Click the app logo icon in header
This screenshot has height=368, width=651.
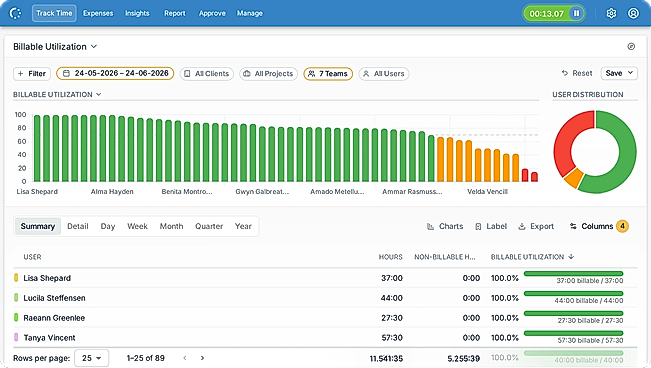pyautogui.click(x=15, y=13)
